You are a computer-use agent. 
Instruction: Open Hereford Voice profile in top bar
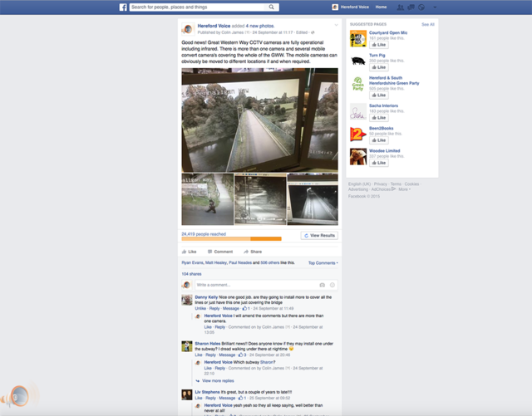tap(351, 7)
